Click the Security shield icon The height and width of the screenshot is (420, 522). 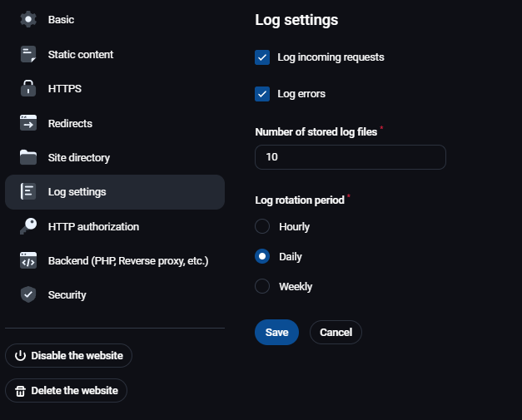[x=28, y=294]
